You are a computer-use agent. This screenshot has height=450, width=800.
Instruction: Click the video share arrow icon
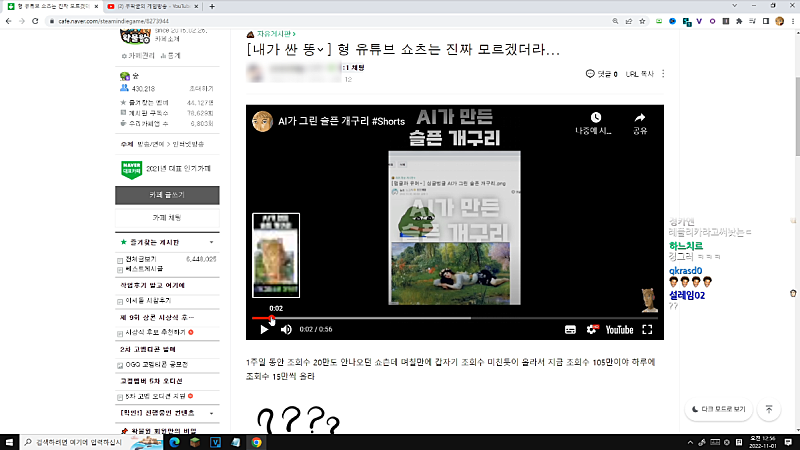640,118
